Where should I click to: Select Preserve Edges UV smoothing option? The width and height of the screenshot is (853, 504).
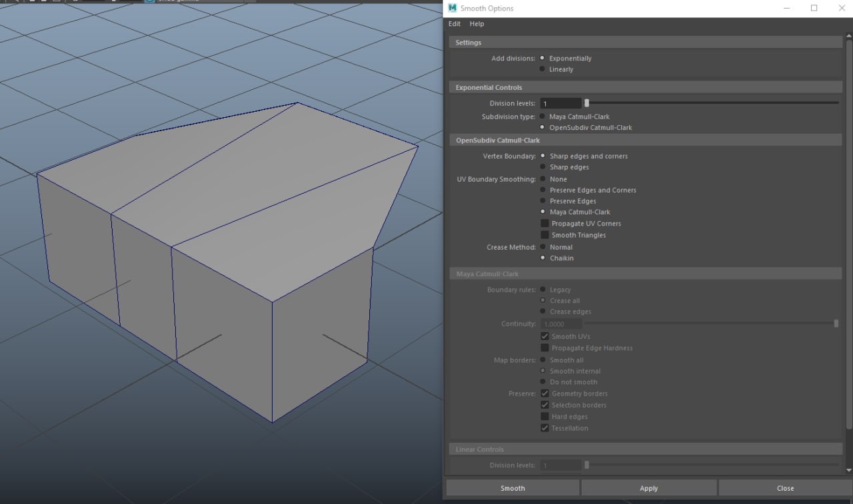[542, 201]
